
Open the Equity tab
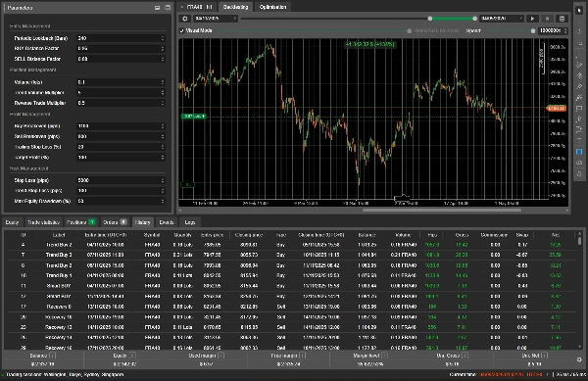(12, 222)
